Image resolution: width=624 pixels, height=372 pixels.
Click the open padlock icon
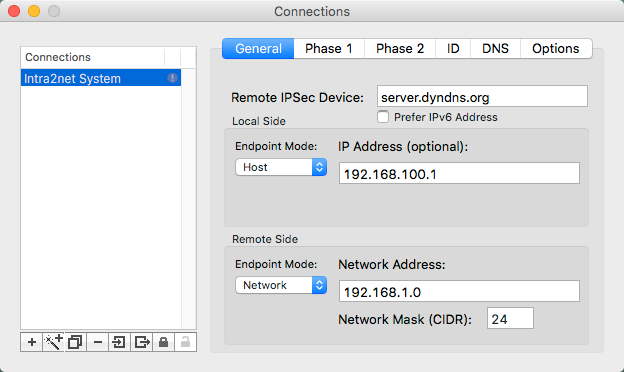(x=185, y=342)
